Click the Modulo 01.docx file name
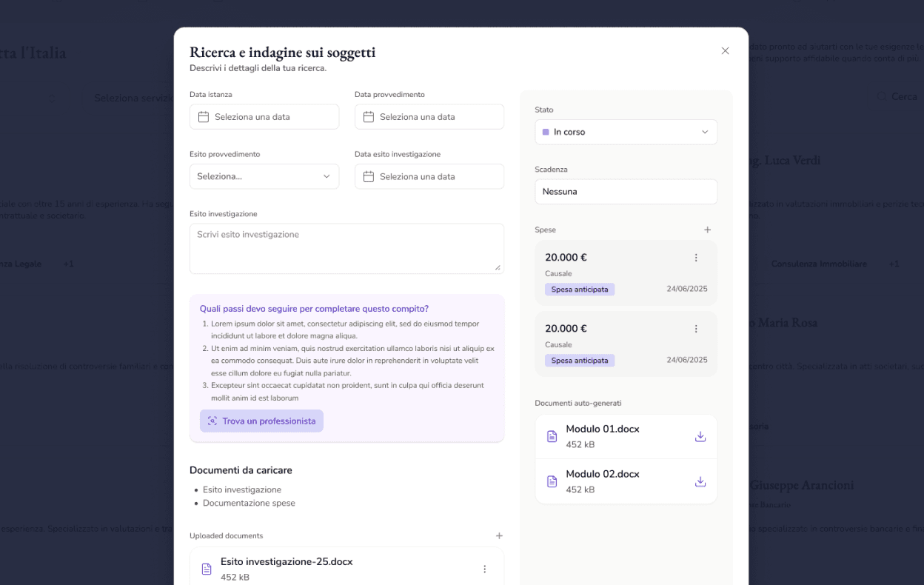924x585 pixels. tap(603, 429)
